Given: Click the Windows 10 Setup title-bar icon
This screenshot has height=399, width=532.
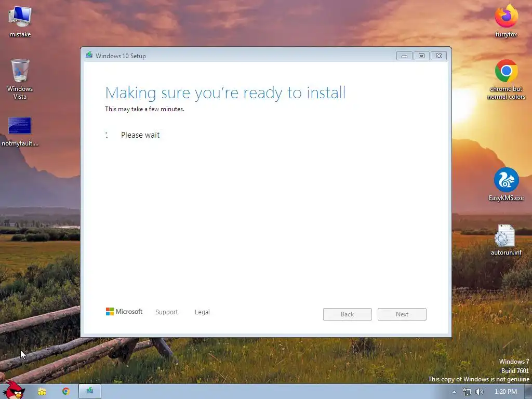Looking at the screenshot, I should point(89,55).
